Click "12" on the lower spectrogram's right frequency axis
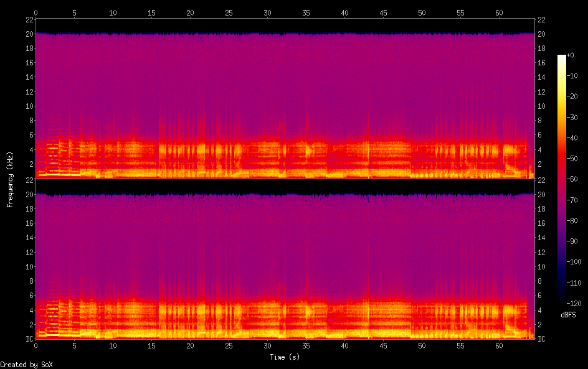 coord(541,252)
